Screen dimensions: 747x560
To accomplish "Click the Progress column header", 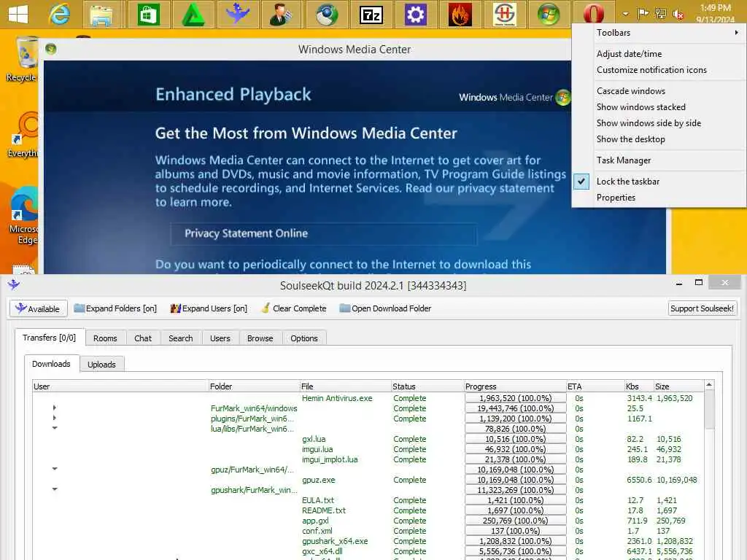I will (515, 386).
